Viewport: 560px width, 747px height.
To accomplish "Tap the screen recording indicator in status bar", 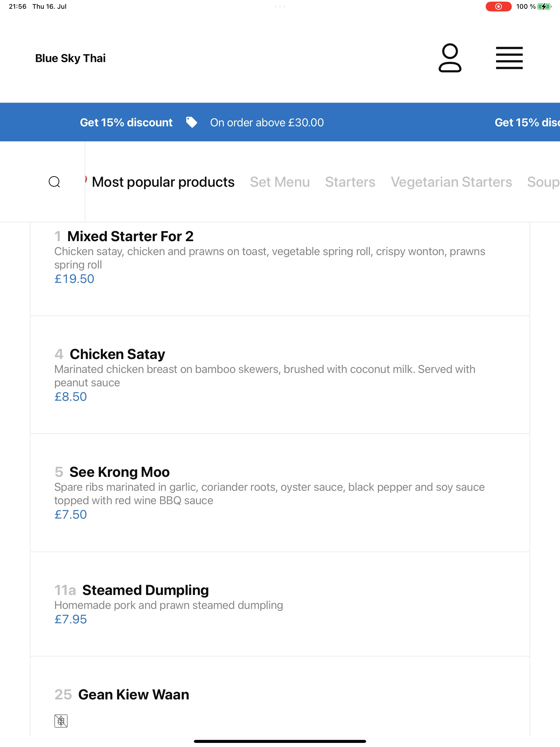I will [x=498, y=6].
